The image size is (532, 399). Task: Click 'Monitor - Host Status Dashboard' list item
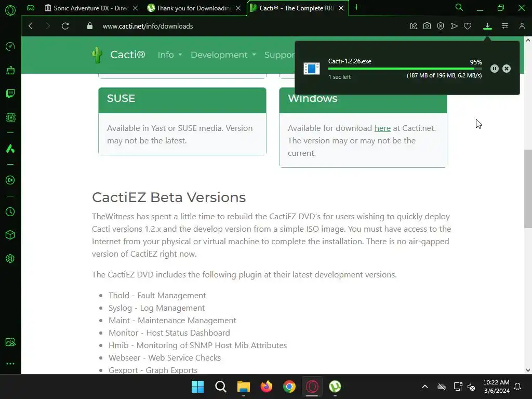169,333
